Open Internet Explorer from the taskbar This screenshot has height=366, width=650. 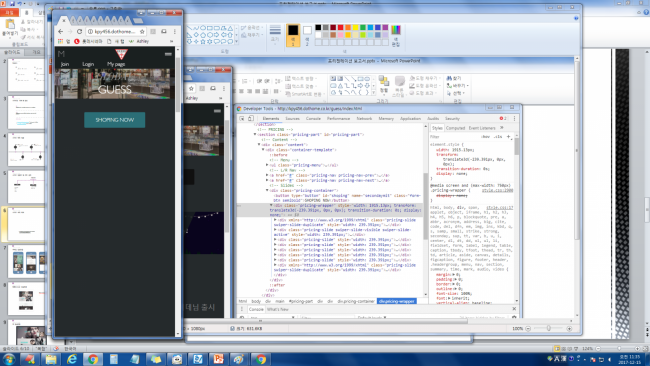coord(72,359)
